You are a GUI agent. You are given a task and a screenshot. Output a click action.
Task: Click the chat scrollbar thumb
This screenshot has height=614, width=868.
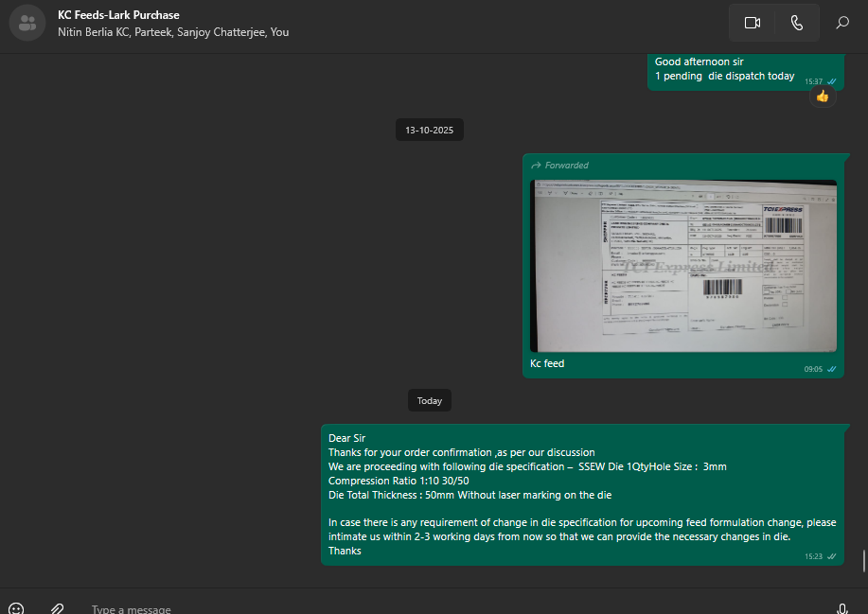point(863,560)
